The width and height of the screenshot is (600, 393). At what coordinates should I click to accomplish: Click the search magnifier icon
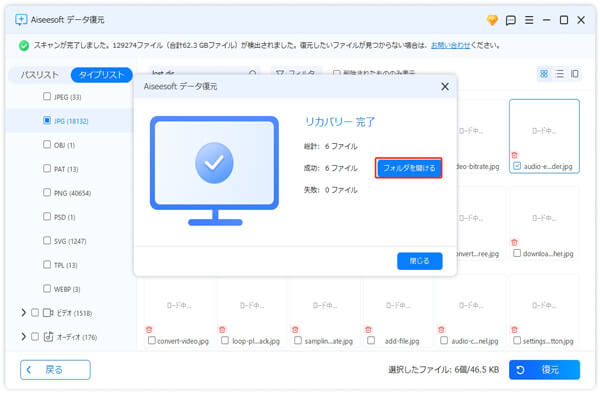pos(253,73)
